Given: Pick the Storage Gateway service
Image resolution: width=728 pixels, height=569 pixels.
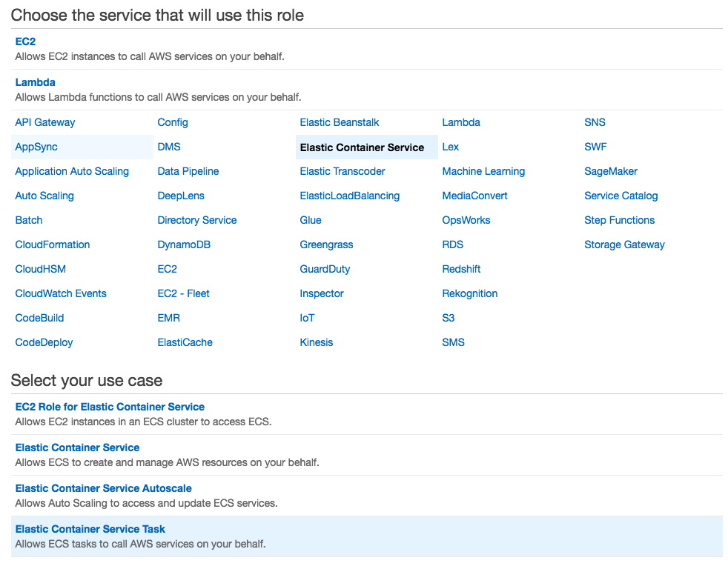Looking at the screenshot, I should click(624, 244).
